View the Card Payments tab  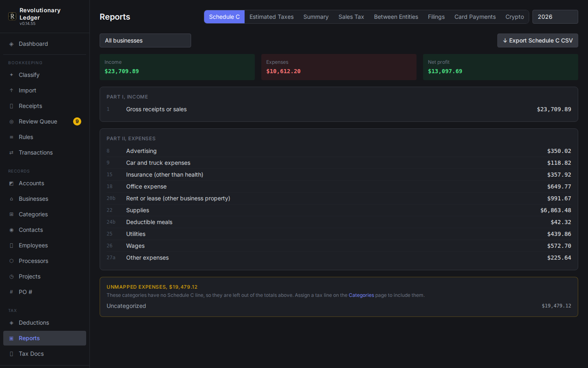coord(475,17)
